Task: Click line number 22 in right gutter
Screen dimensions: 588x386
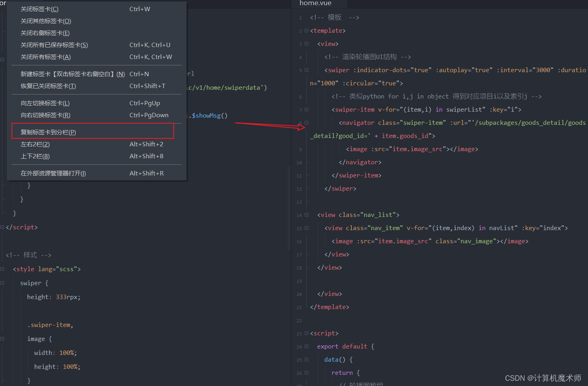Action: point(299,321)
